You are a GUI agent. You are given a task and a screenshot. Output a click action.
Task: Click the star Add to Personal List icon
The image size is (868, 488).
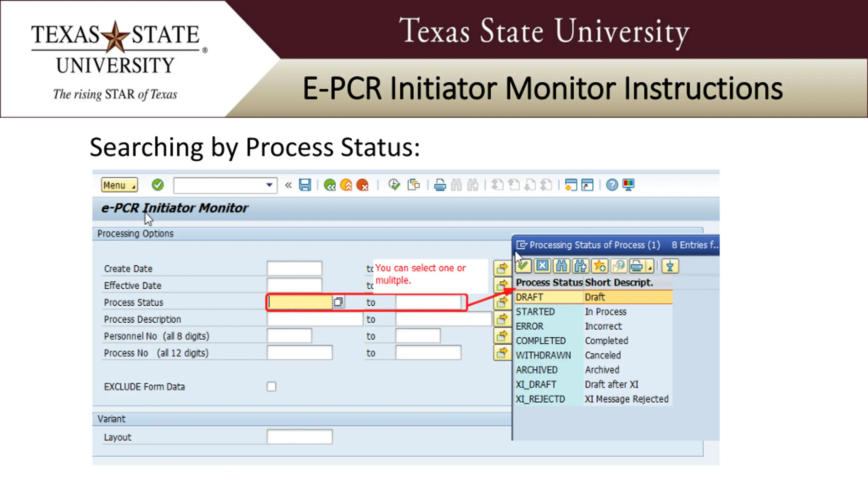click(x=599, y=266)
